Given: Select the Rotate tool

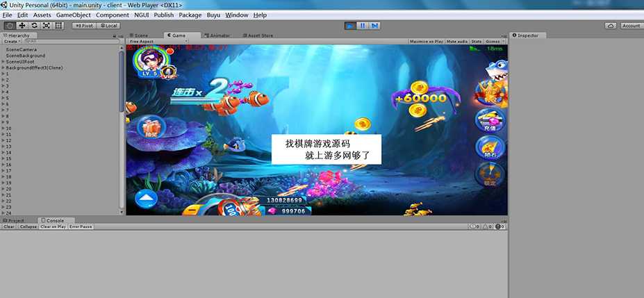Looking at the screenshot, I should point(34,26).
